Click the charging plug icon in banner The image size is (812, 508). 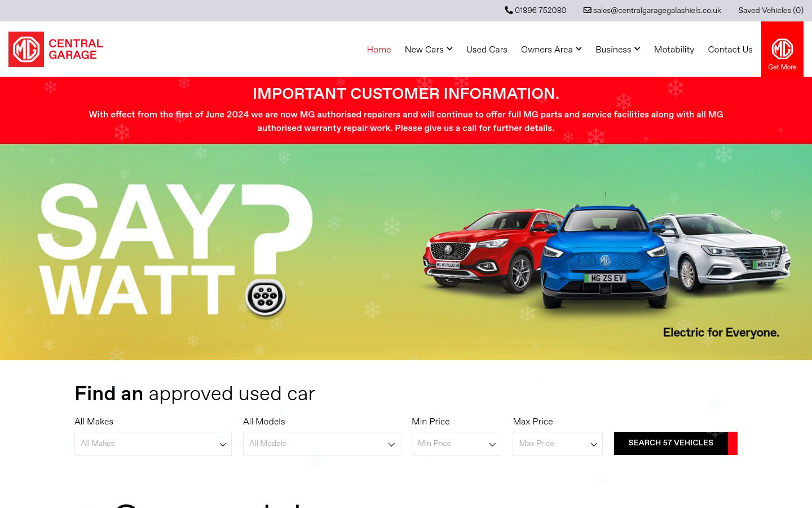click(x=265, y=297)
